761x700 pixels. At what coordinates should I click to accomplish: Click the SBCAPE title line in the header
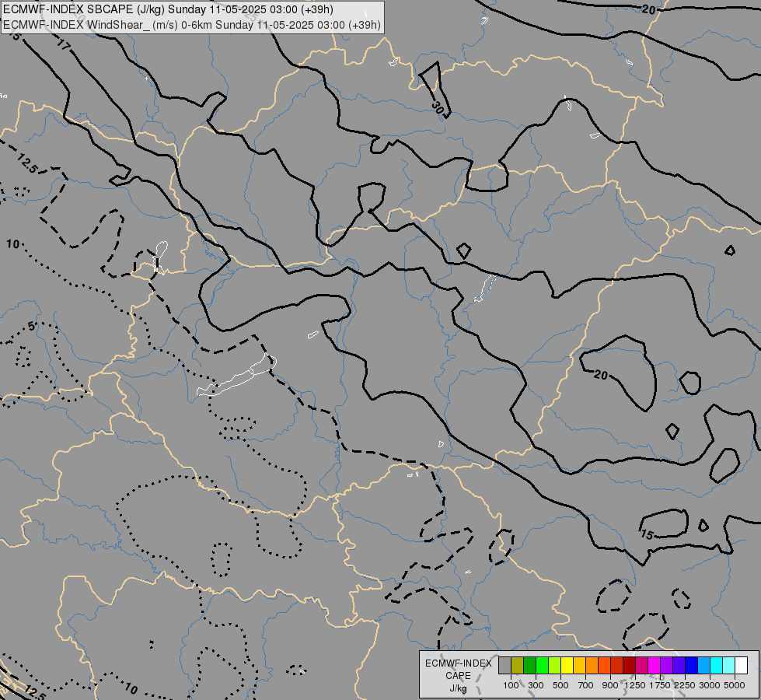169,9
